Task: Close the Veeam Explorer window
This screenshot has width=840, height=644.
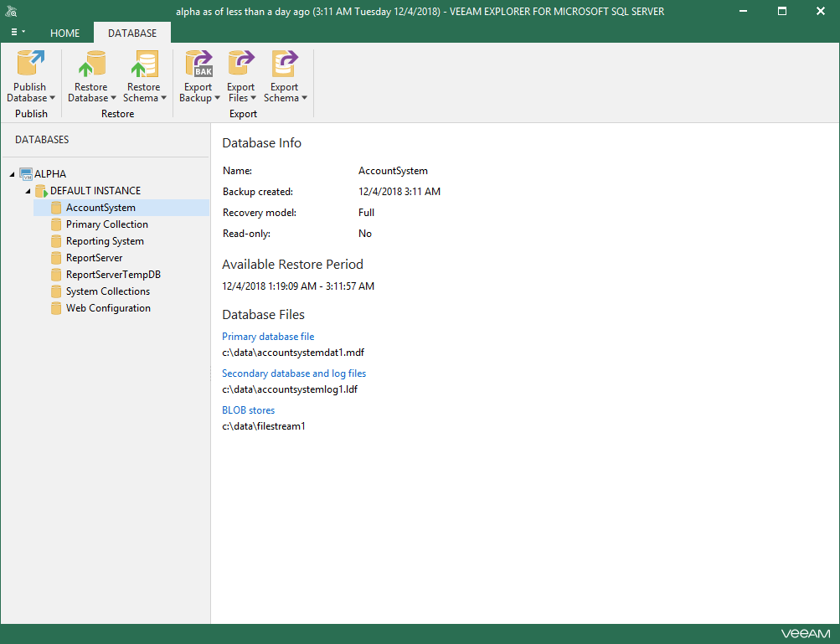Action: click(x=820, y=11)
